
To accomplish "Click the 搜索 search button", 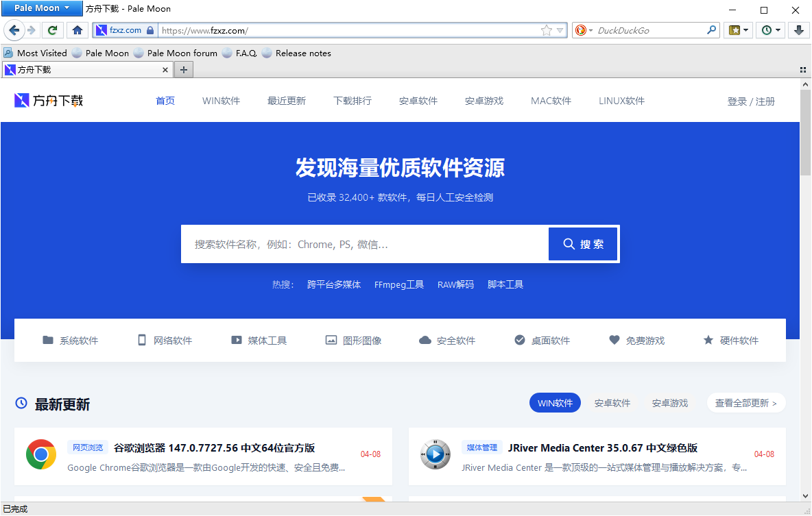I will pyautogui.click(x=582, y=243).
